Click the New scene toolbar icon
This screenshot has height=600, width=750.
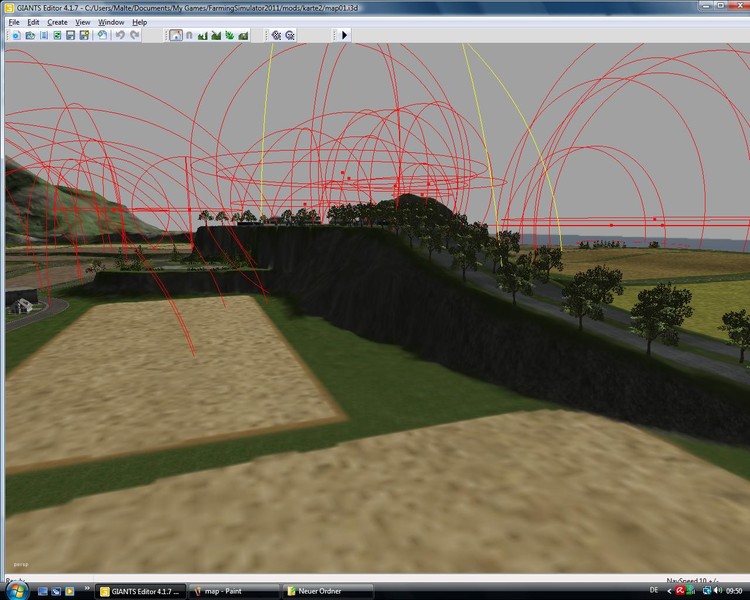[x=16, y=35]
